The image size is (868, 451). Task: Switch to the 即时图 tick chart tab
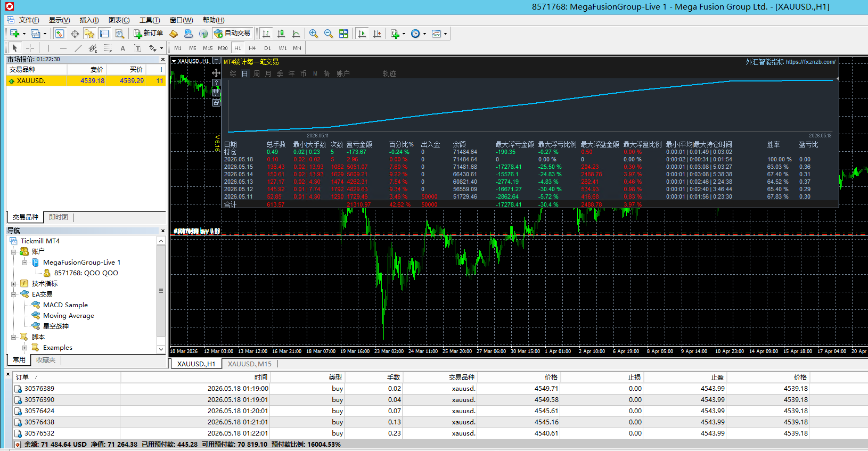[x=59, y=217]
